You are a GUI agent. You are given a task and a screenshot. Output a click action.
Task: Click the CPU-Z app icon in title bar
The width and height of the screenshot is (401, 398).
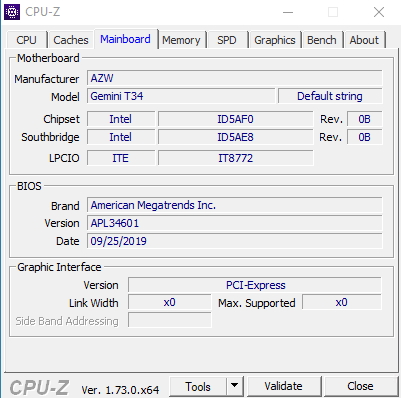point(12,12)
